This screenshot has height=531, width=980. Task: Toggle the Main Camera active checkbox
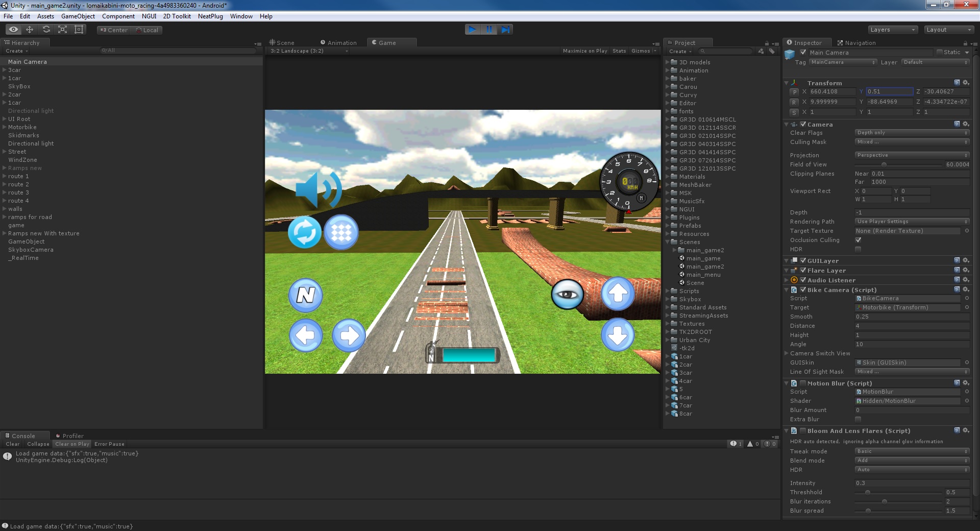803,52
